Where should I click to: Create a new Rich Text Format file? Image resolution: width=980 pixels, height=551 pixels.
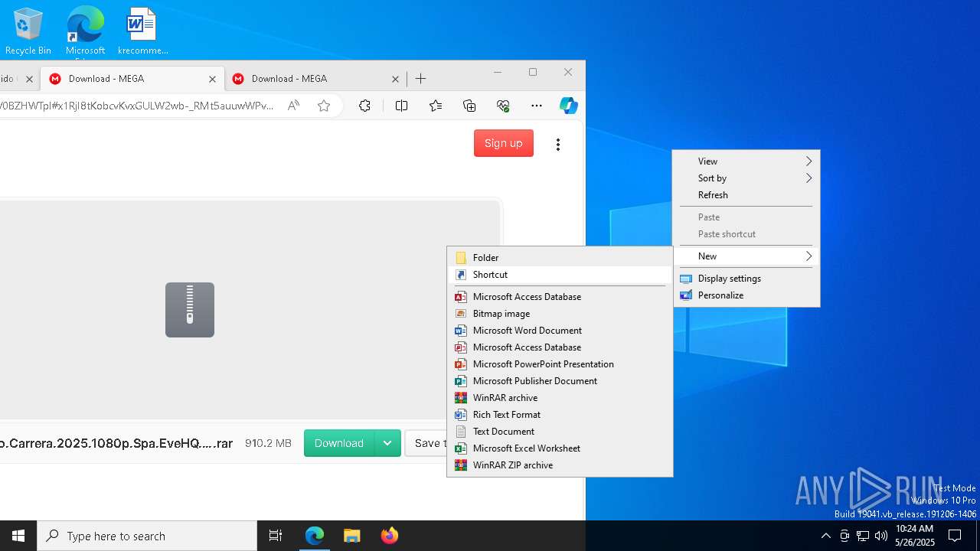pyautogui.click(x=560, y=414)
